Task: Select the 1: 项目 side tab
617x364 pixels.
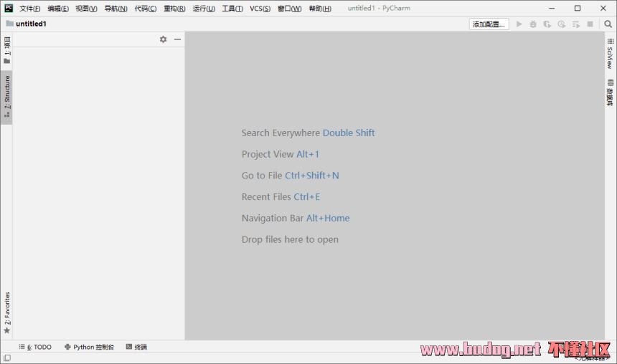Action: tap(6, 50)
